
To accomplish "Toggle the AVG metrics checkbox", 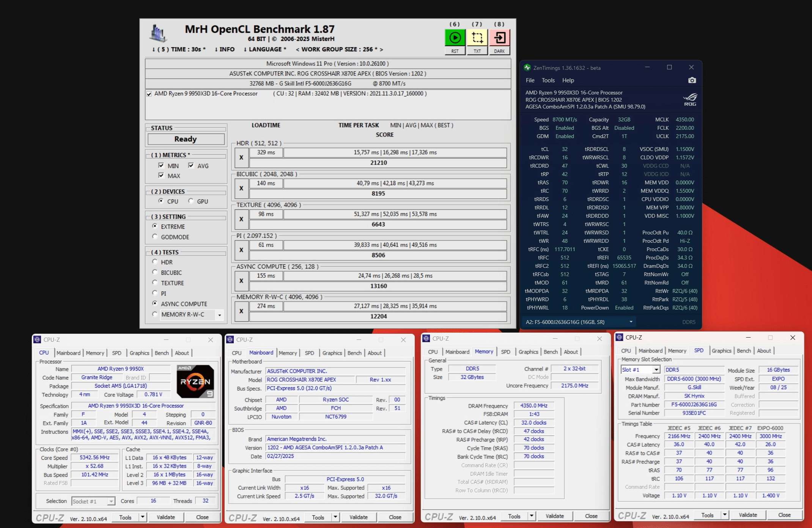I will pyautogui.click(x=191, y=165).
